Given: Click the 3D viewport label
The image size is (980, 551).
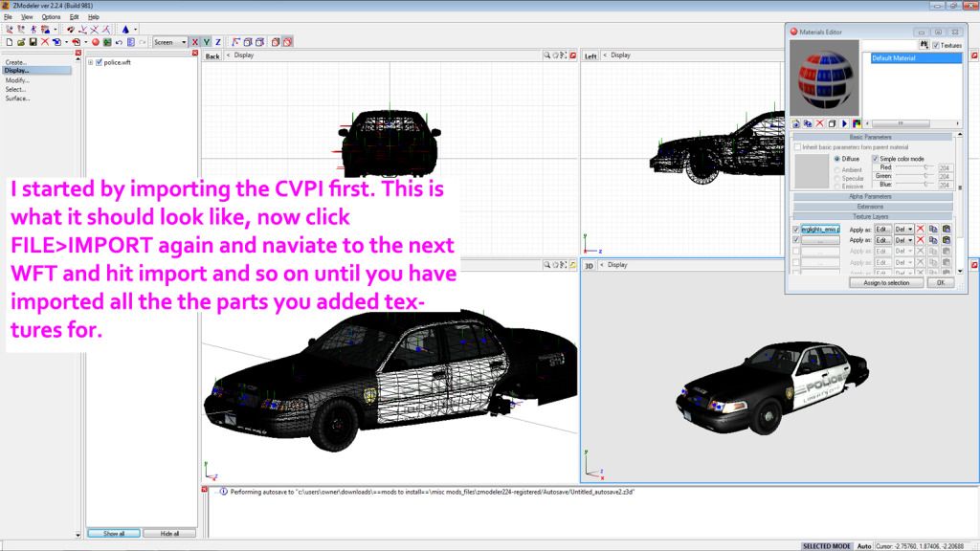Looking at the screenshot, I should click(589, 266).
